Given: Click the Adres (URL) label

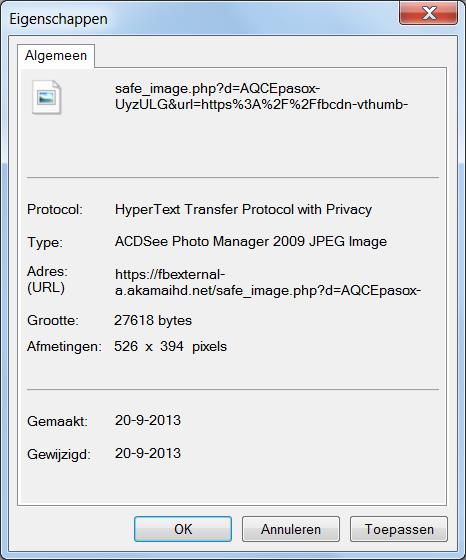Looking at the screenshot, I should pyautogui.click(x=47, y=279).
